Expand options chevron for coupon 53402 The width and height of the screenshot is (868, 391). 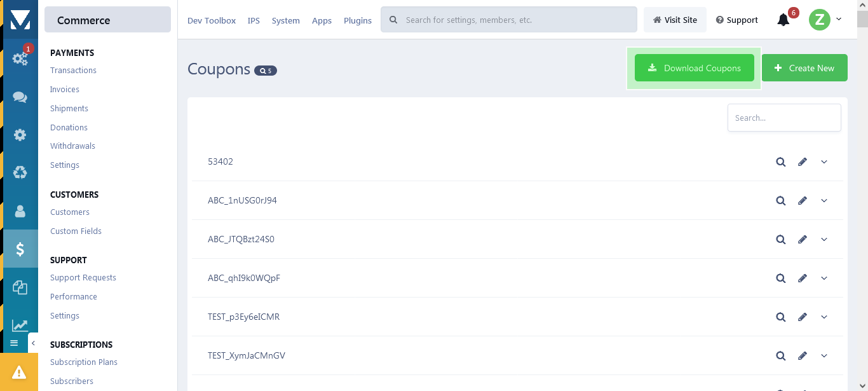tap(824, 161)
